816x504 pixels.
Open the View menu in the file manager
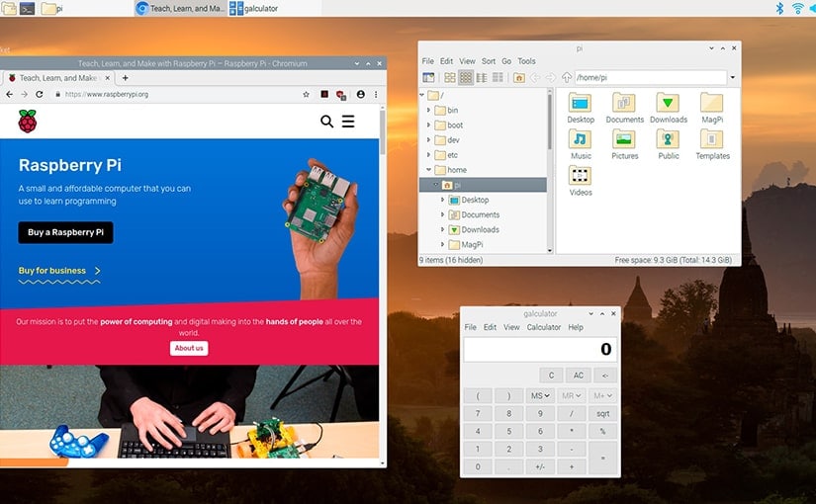[x=467, y=61]
